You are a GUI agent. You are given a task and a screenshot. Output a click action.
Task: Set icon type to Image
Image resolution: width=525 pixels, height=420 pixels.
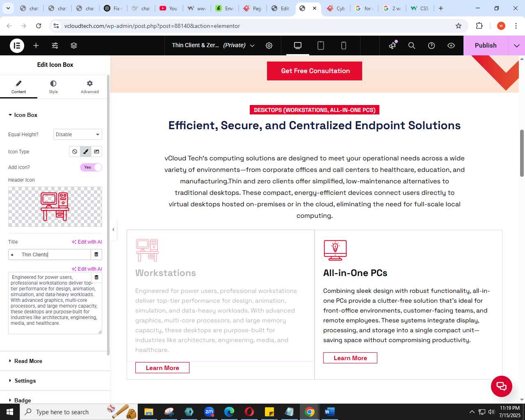click(x=97, y=152)
